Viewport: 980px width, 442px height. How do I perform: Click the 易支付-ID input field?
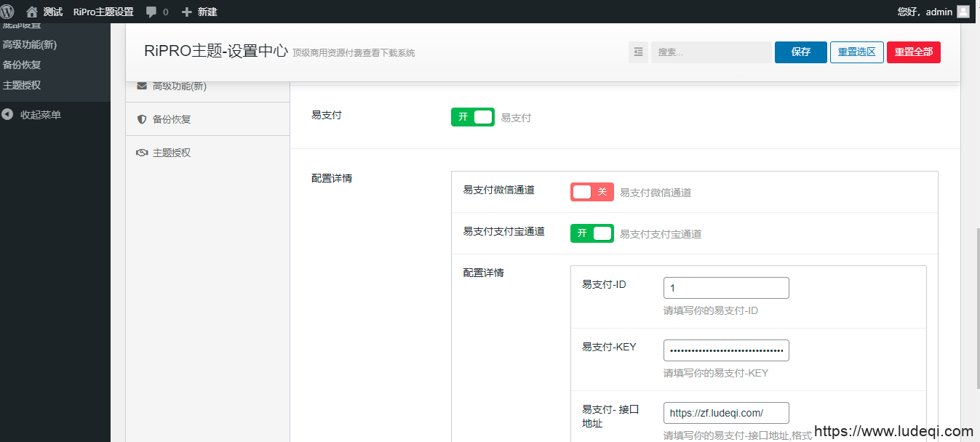[726, 288]
